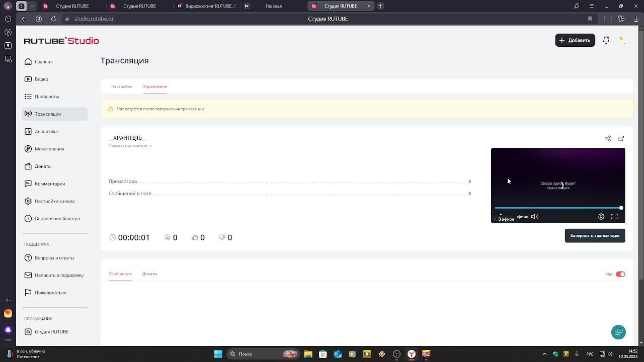The image size is (644, 362).
Task: Open the Yandex home button
Action: (x=39, y=19)
